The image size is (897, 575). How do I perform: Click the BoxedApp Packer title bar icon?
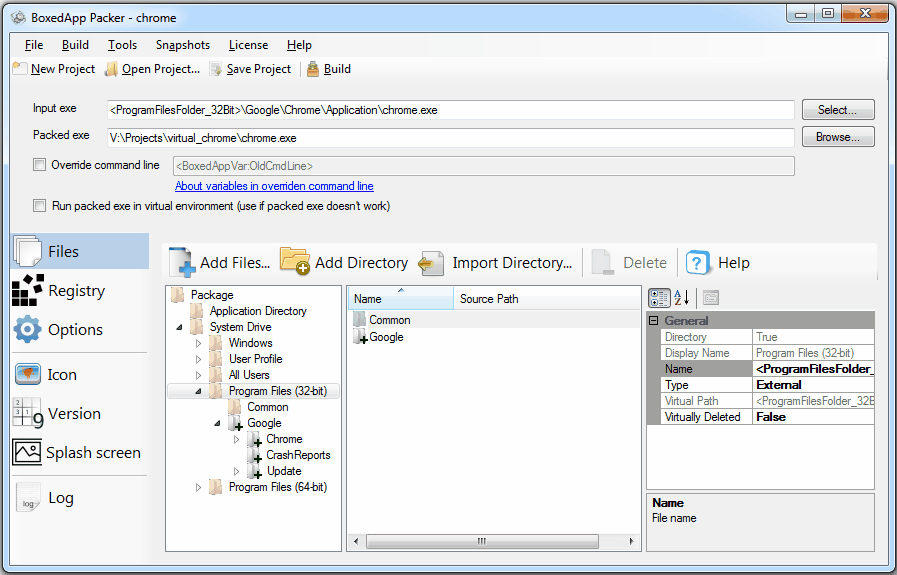[18, 18]
